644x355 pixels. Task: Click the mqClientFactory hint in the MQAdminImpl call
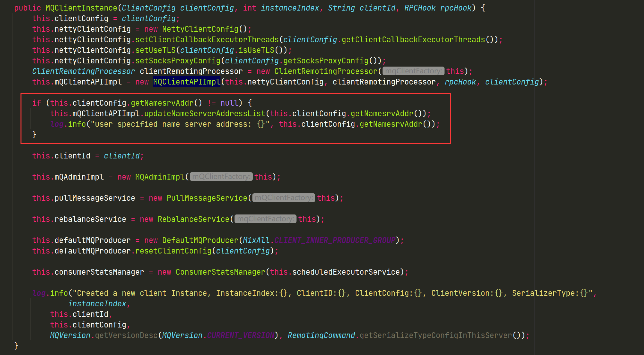pos(221,177)
